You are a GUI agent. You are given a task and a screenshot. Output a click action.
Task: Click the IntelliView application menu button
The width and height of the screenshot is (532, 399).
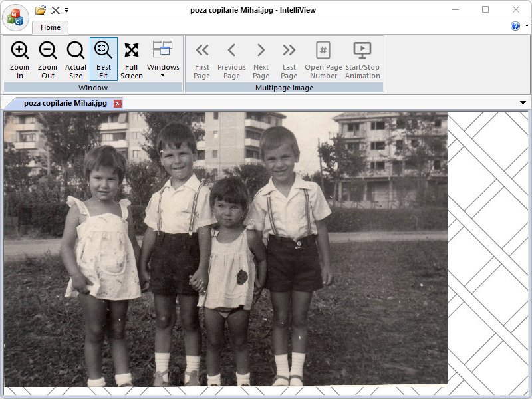click(16, 17)
